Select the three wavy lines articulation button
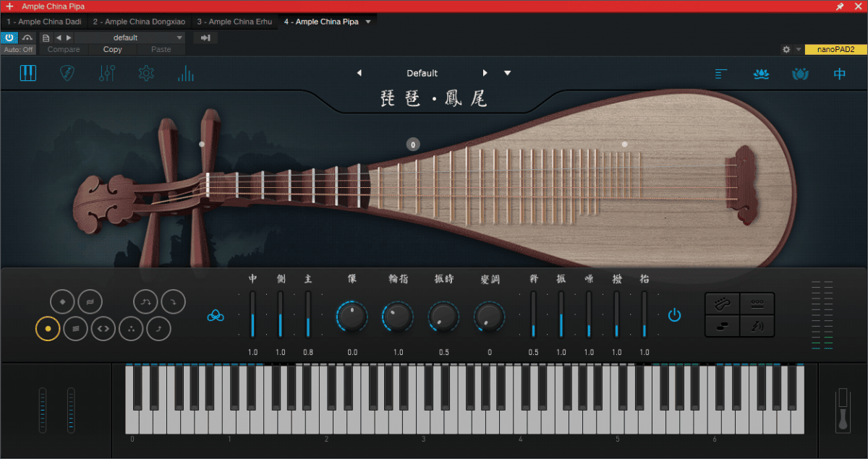 point(75,328)
